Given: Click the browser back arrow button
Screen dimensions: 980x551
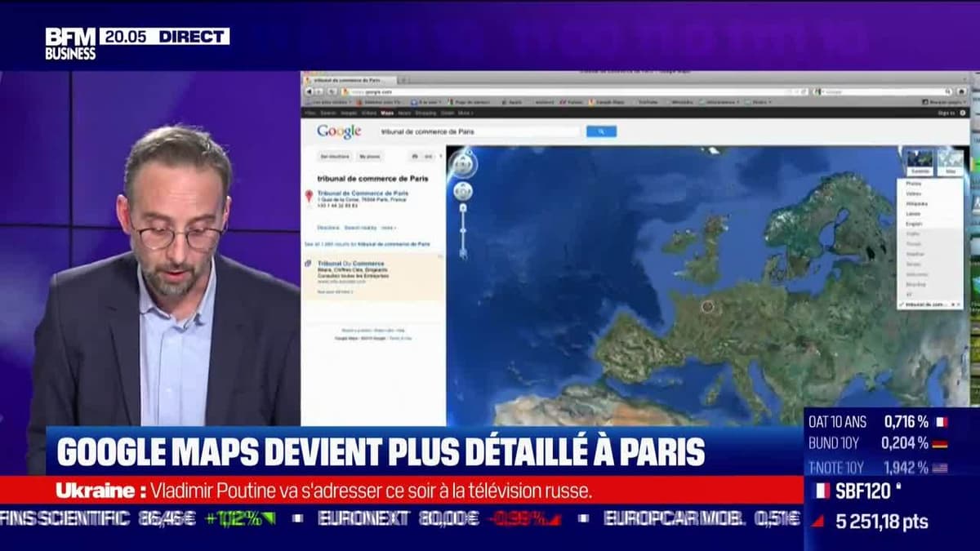Looking at the screenshot, I should pyautogui.click(x=310, y=91).
